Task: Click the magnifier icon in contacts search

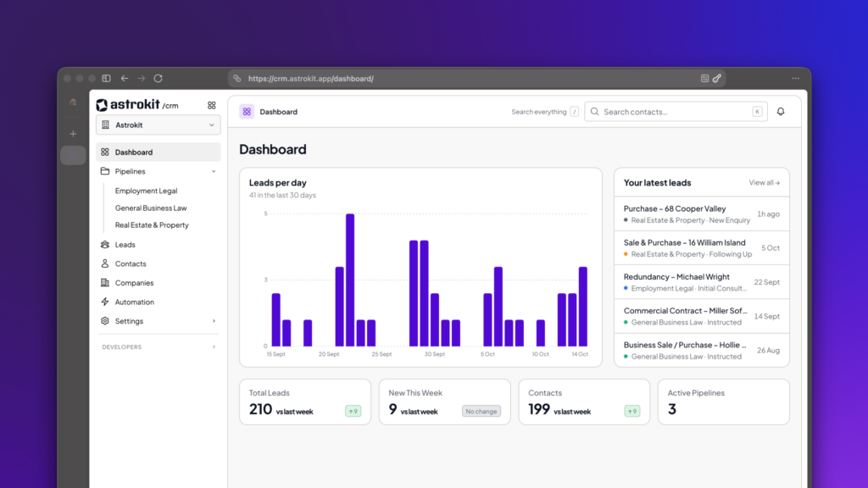Action: 594,112
